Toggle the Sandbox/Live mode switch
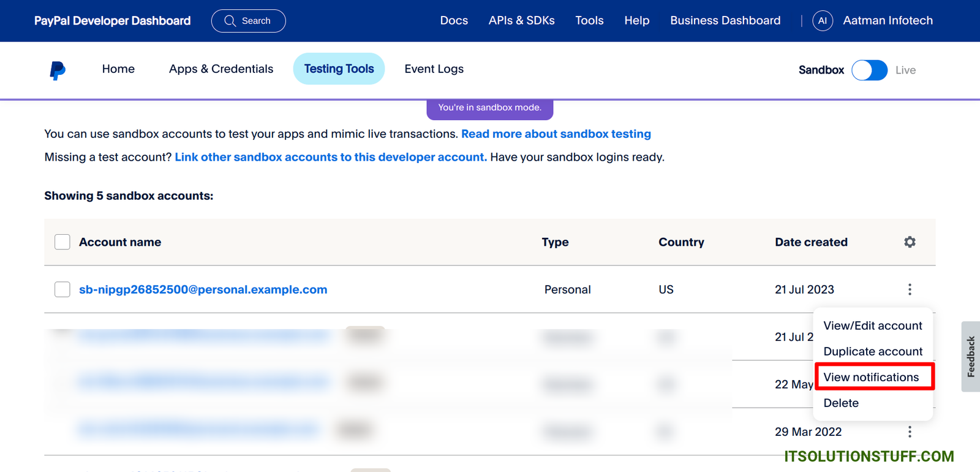980x472 pixels. click(869, 70)
